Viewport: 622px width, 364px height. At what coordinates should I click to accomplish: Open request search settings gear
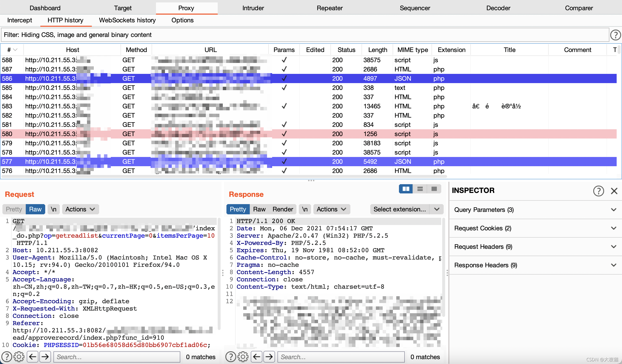coord(19,357)
